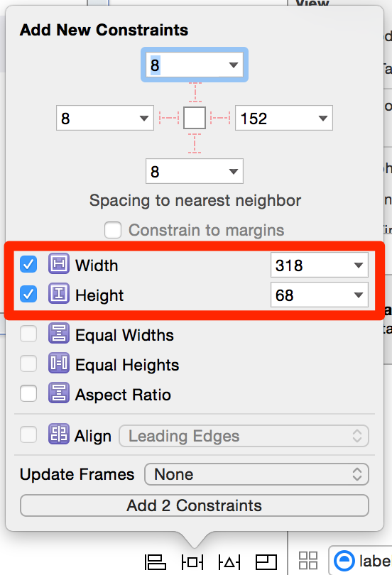Screen dimensions: 392x575
Task: Uncheck the Height constraint checkbox
Action: [x=28, y=294]
